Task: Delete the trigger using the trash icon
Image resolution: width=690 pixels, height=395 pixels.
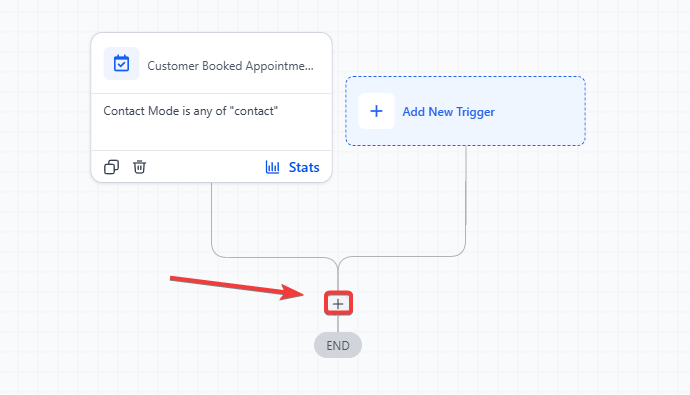Action: pos(139,167)
